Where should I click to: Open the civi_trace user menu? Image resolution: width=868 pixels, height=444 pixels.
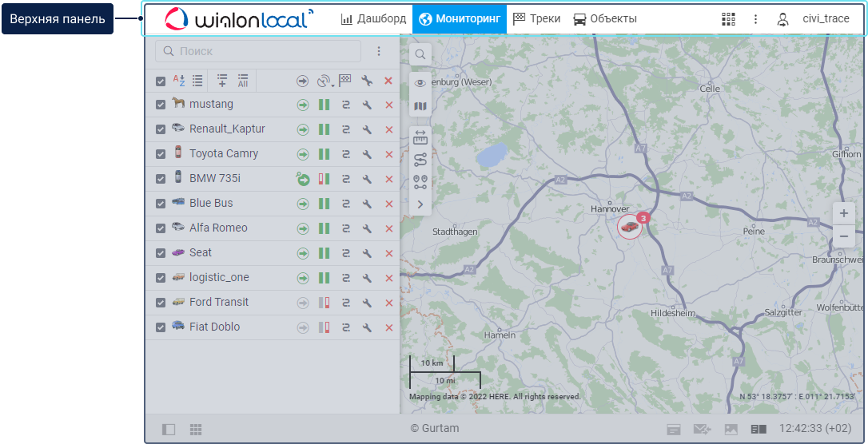tap(816, 18)
